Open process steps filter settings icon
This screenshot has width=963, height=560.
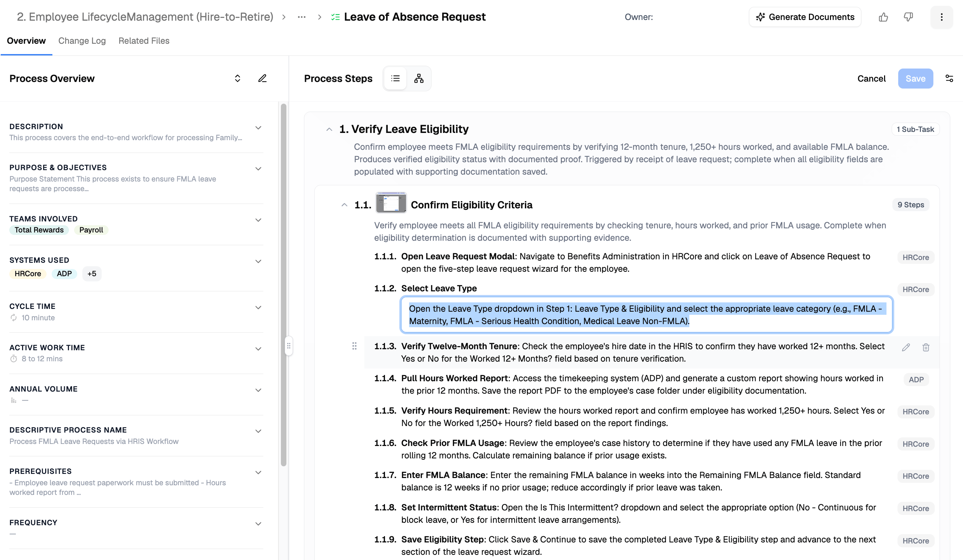949,78
